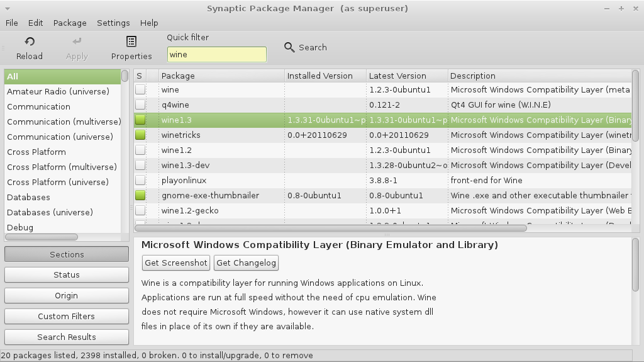The image size is (644, 362).
Task: Switch to the Status view
Action: pyautogui.click(x=67, y=274)
